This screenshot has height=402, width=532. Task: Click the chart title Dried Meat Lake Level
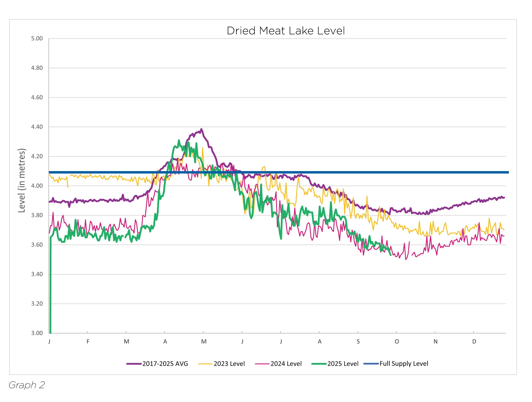click(286, 31)
